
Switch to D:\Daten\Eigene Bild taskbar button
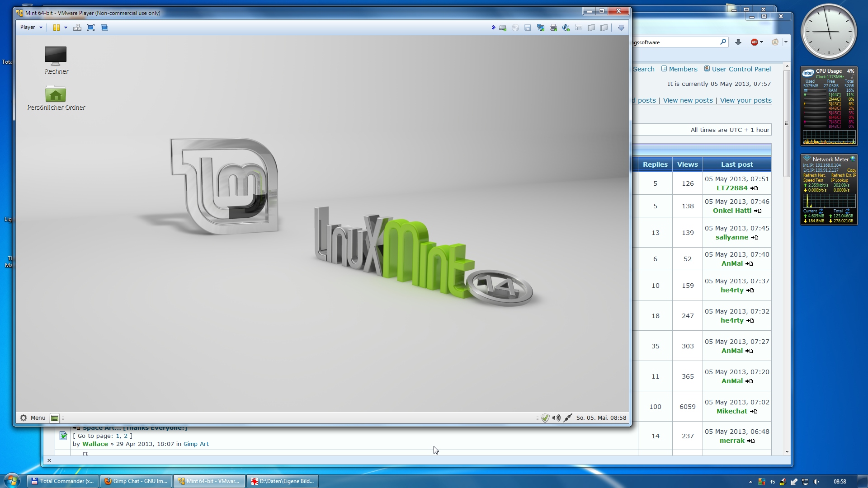(283, 481)
